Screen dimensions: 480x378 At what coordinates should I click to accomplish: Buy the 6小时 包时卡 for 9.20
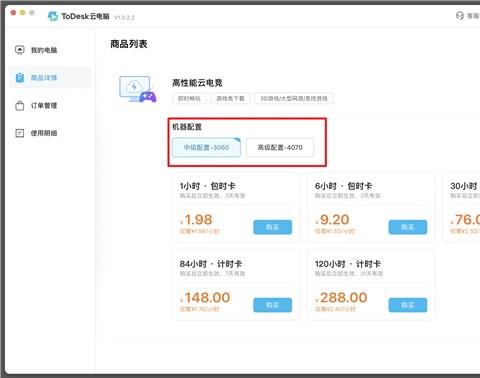tap(408, 227)
